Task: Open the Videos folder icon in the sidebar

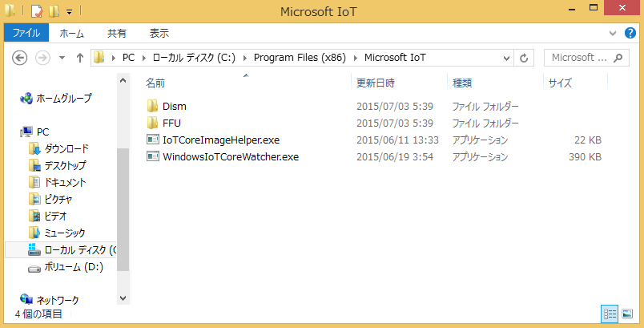Action: (x=34, y=217)
